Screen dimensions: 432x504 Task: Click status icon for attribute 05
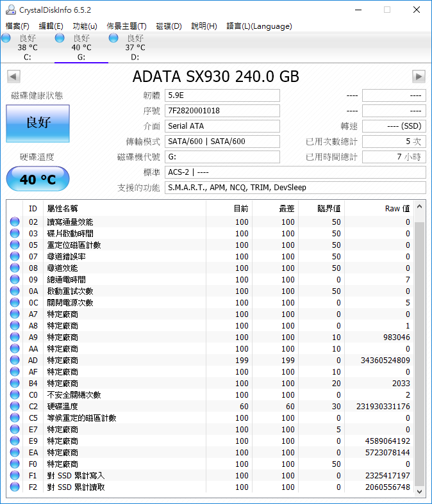pyautogui.click(x=15, y=245)
